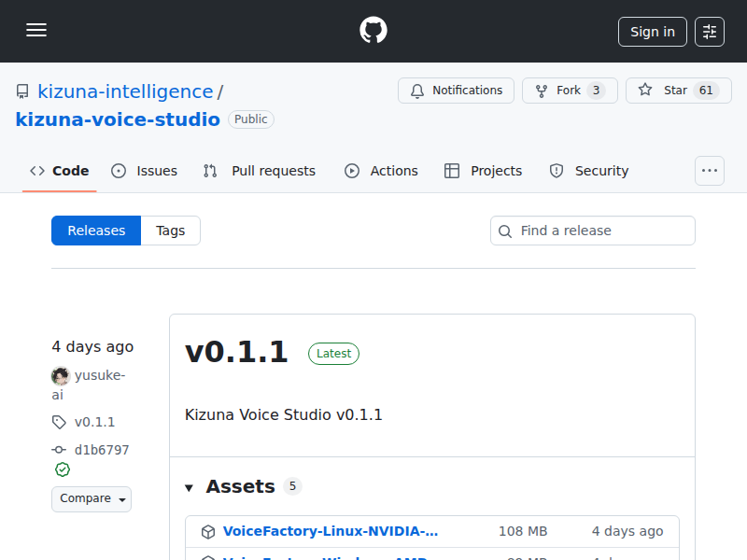Click the tag icon next to v0.1.1

click(60, 422)
